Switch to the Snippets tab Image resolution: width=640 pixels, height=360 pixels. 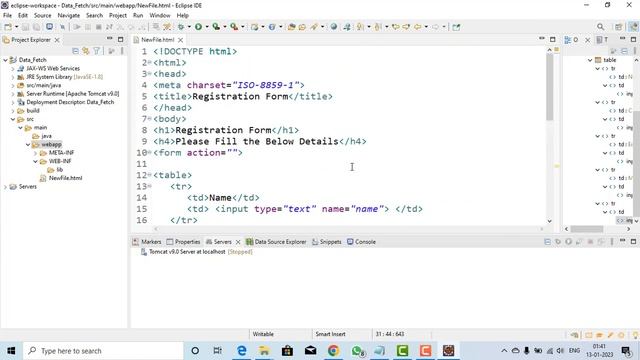327,242
